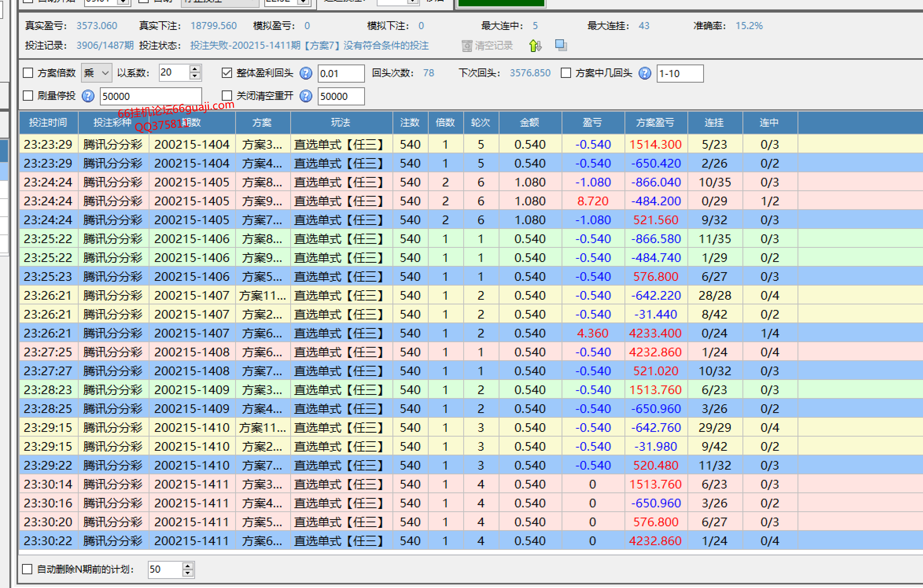Click the 50000 field beside 刷量停投
Viewport: 923px width, 588px height.
pyautogui.click(x=151, y=96)
